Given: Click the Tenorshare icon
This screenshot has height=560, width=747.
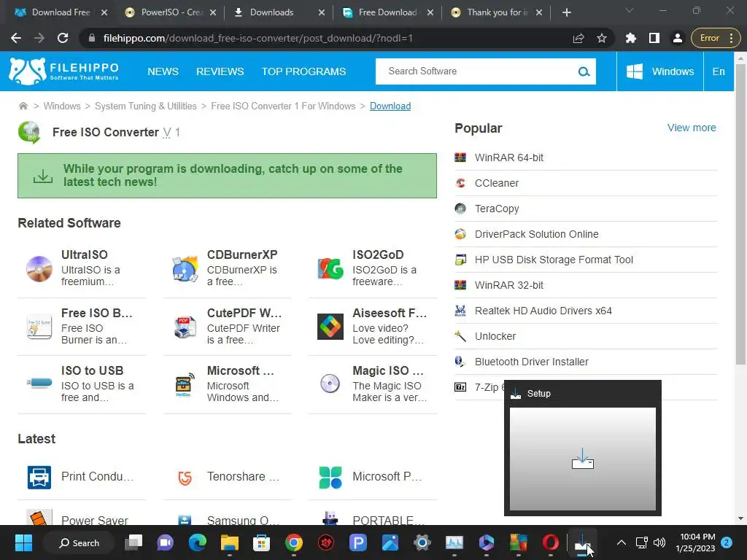Looking at the screenshot, I should (x=185, y=478).
